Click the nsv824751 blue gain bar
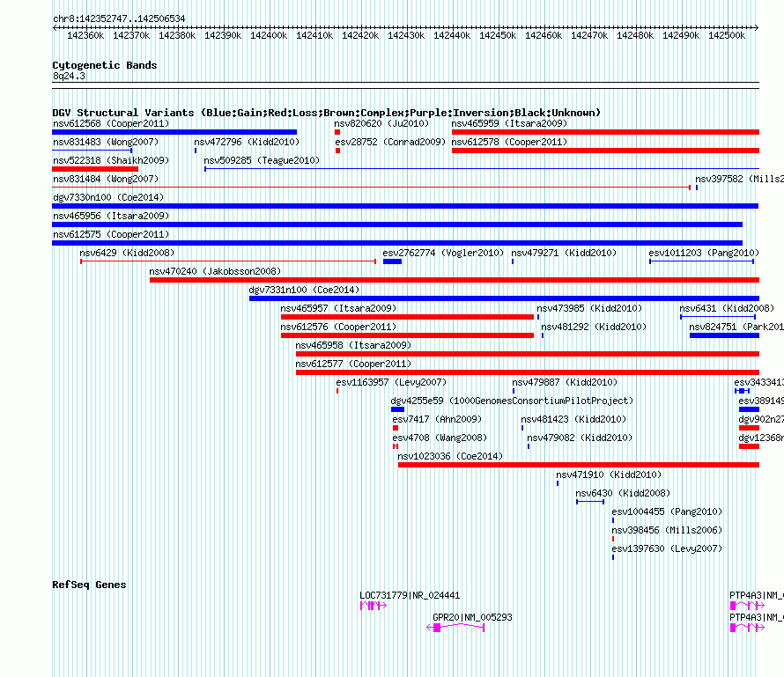 click(x=724, y=335)
